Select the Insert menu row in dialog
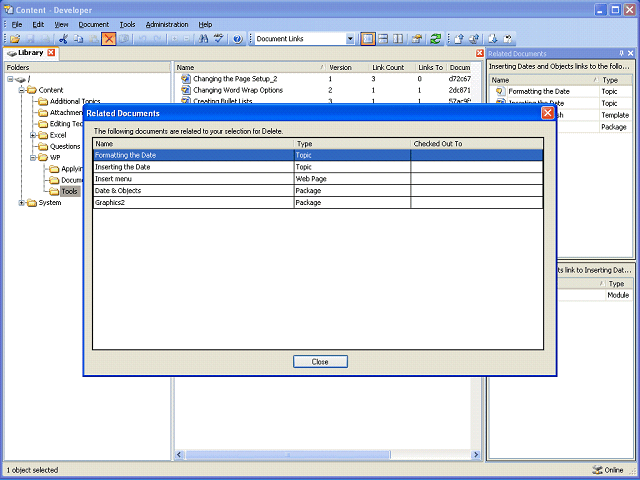Screen dimensions: 640x480 (x=318, y=179)
